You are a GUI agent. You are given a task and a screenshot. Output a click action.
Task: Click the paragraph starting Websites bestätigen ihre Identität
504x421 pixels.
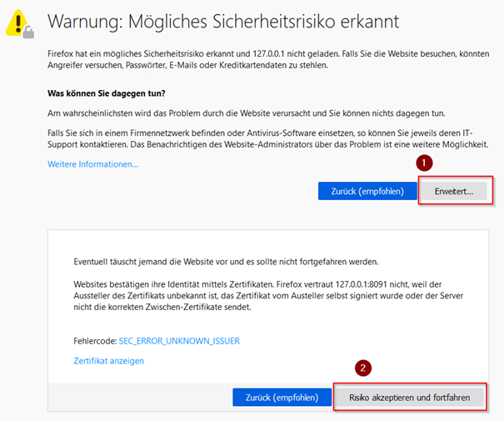(x=268, y=296)
